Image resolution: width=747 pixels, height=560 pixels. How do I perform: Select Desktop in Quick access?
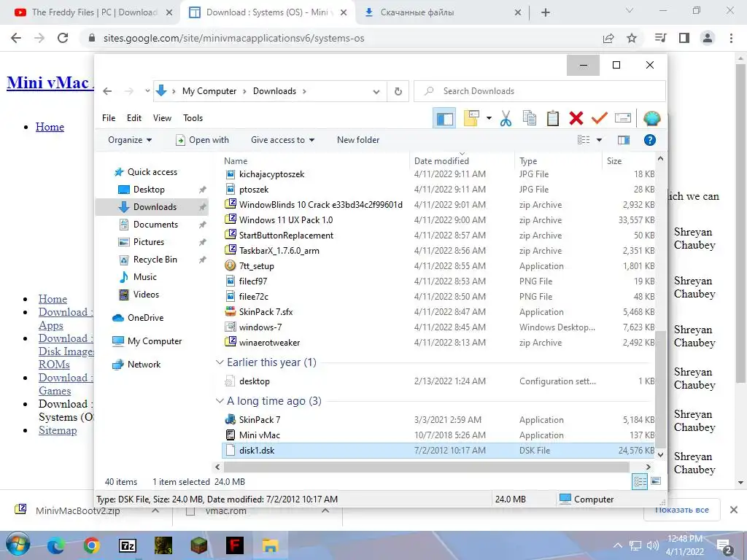point(149,190)
